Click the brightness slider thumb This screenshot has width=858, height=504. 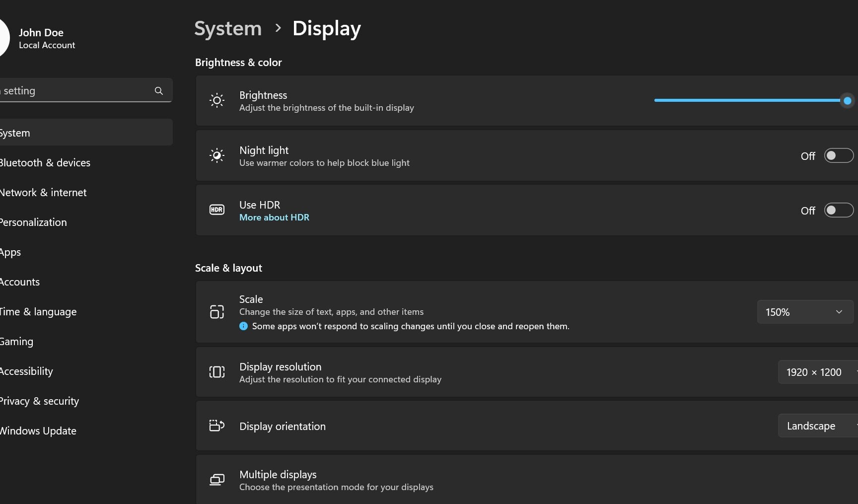point(847,100)
